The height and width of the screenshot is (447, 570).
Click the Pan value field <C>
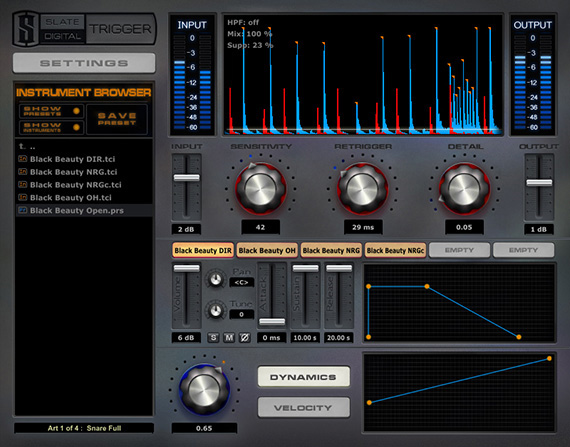tap(241, 282)
